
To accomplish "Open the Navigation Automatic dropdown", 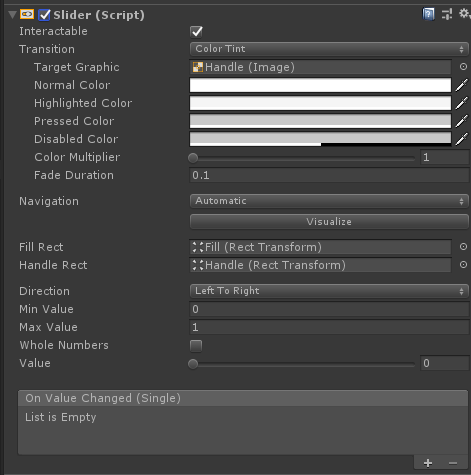I will click(x=329, y=201).
